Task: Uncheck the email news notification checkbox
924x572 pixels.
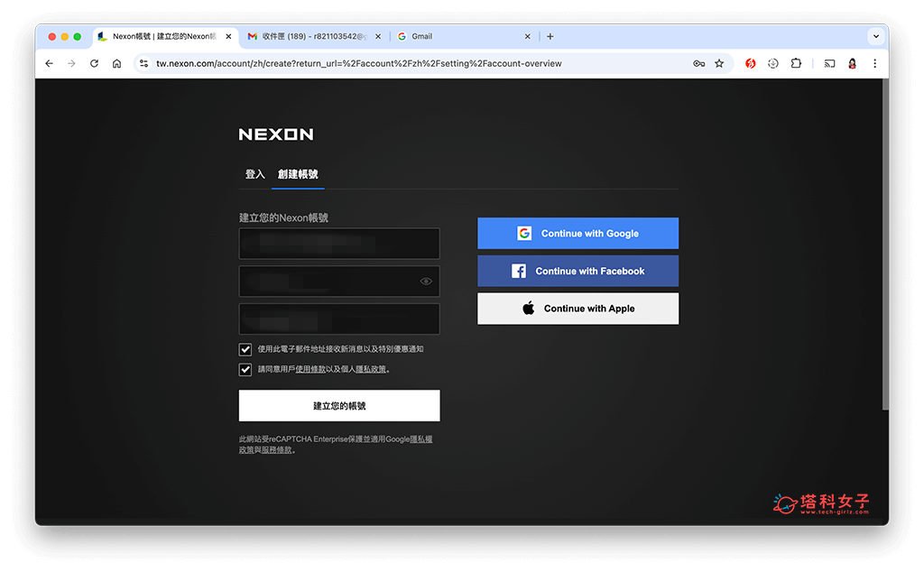Action: (x=245, y=349)
